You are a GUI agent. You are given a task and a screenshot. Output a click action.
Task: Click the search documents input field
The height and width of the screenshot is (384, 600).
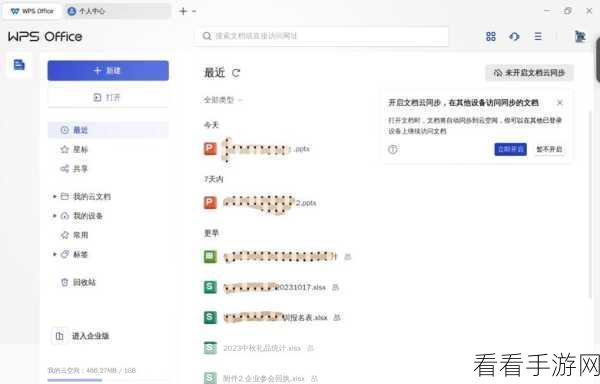pos(321,36)
